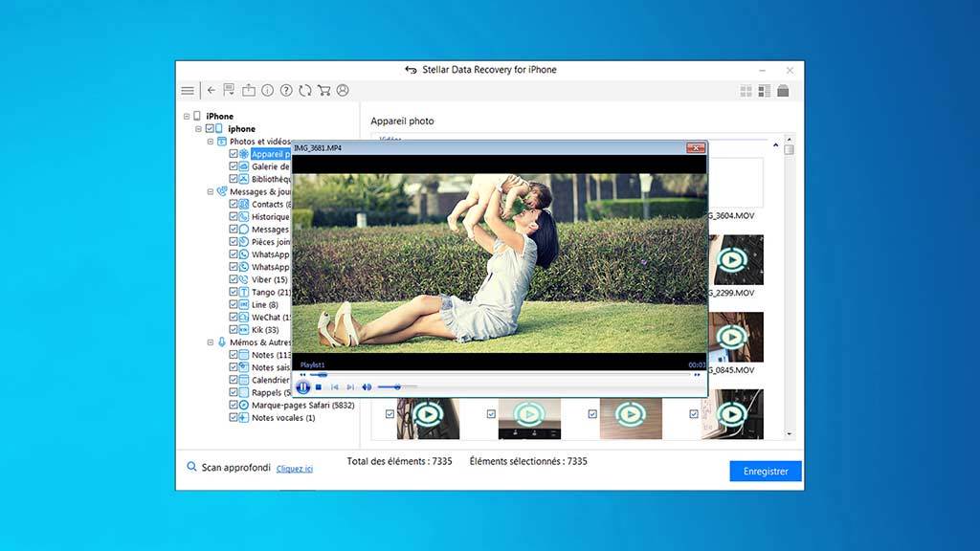Uncheck the Marque-pages Safari checkbox

[x=234, y=405]
